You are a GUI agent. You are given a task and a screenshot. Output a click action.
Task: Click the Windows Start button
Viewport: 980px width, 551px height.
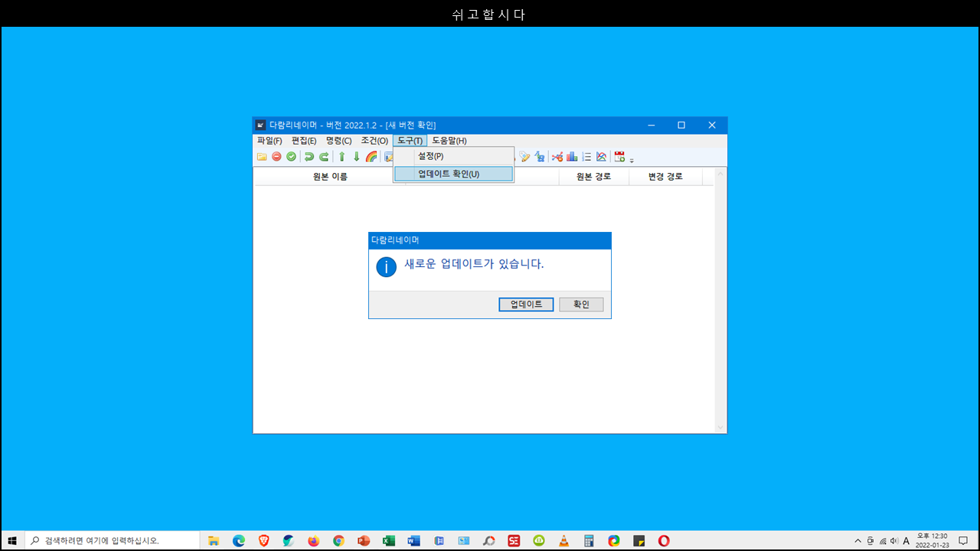tap(12, 540)
